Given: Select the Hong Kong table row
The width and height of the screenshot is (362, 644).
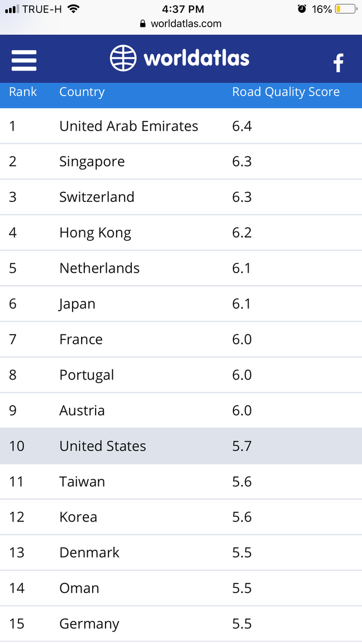Looking at the screenshot, I should click(x=181, y=233).
